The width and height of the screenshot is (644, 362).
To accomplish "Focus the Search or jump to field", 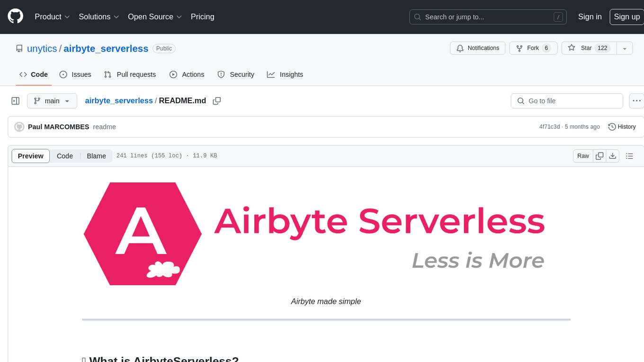I will (x=488, y=17).
